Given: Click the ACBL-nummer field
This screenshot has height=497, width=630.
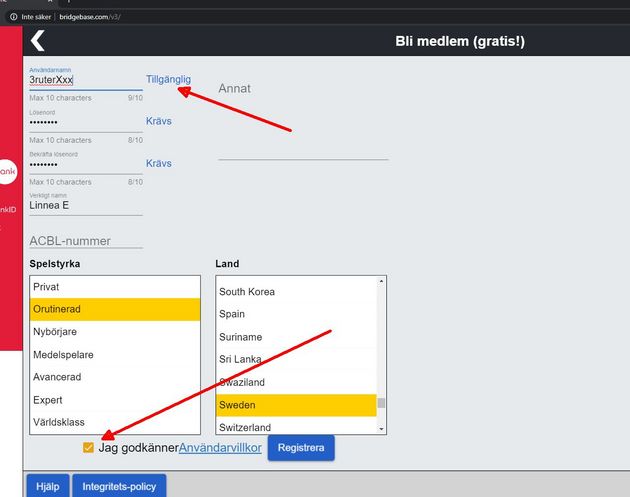Looking at the screenshot, I should coord(85,241).
